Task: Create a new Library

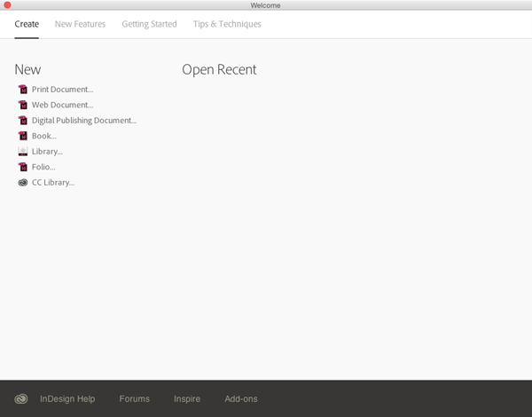Action: tap(47, 152)
